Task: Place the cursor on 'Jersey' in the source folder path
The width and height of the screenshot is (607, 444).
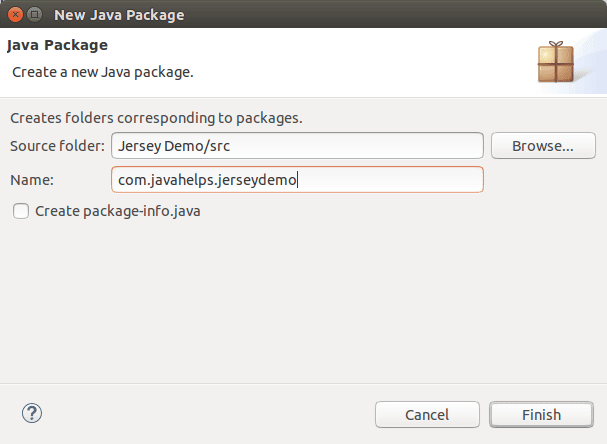Action: [139, 146]
